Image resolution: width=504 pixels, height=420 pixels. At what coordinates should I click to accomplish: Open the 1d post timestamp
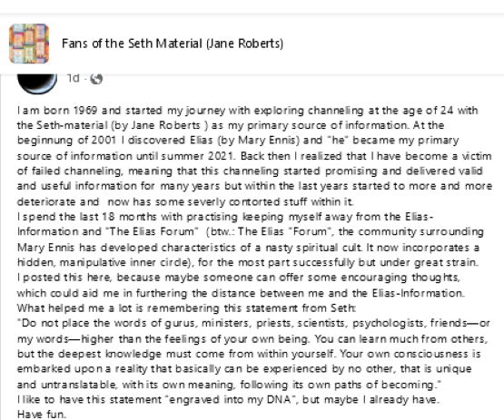click(74, 78)
